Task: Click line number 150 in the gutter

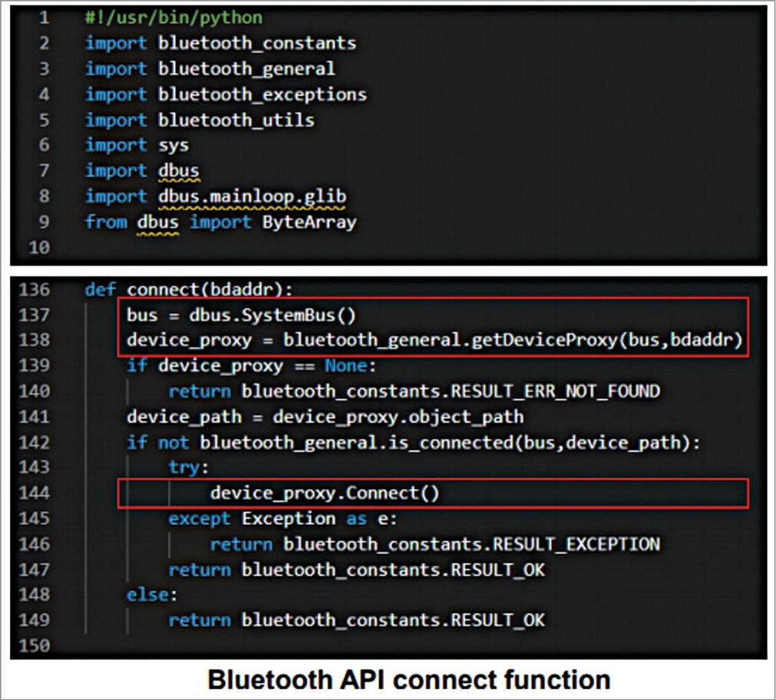Action: click(x=34, y=646)
